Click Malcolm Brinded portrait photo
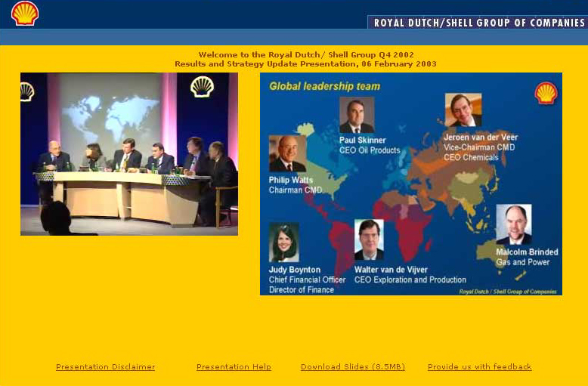 coord(514,224)
